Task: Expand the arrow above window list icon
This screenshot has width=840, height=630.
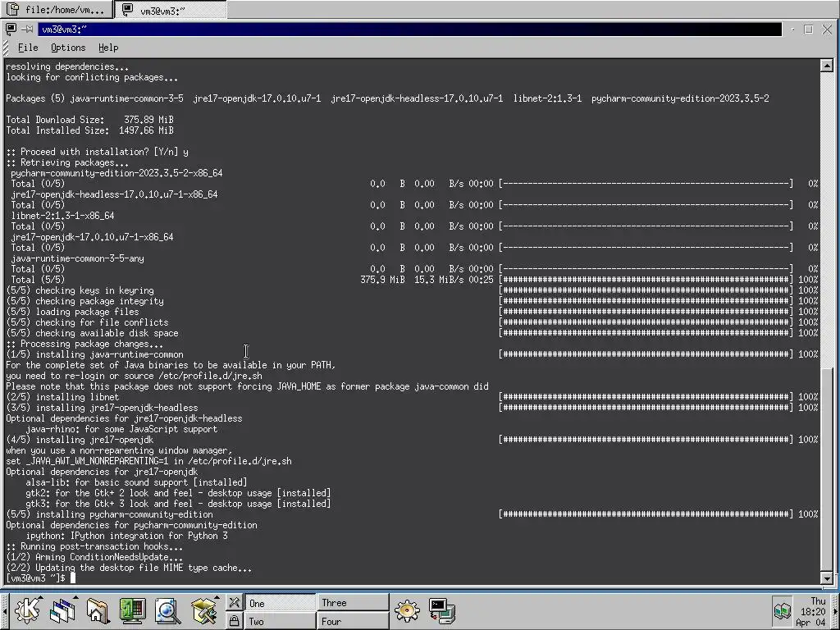Action: pyautogui.click(x=75, y=597)
